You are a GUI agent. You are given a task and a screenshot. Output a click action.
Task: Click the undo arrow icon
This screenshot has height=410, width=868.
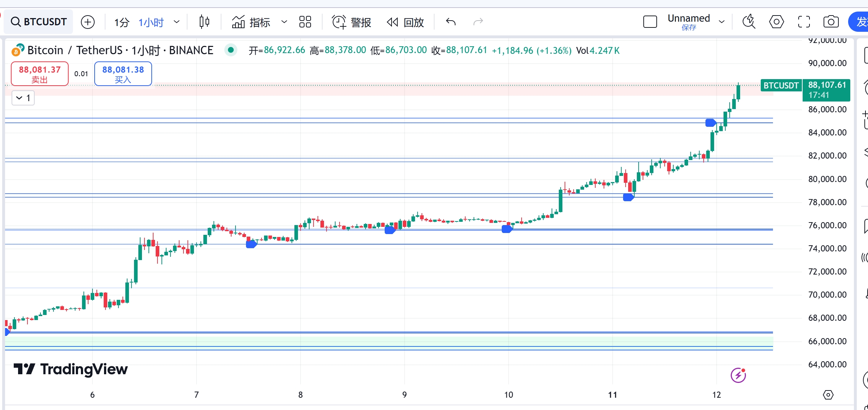451,22
